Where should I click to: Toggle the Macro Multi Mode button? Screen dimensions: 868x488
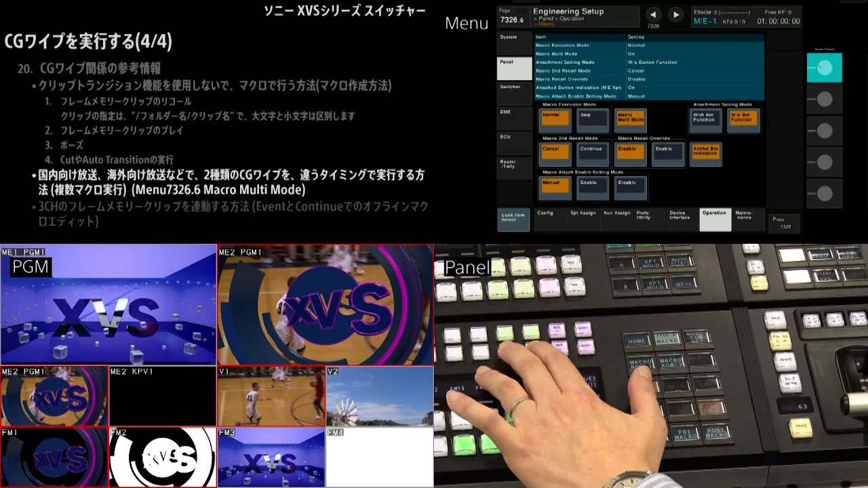631,120
